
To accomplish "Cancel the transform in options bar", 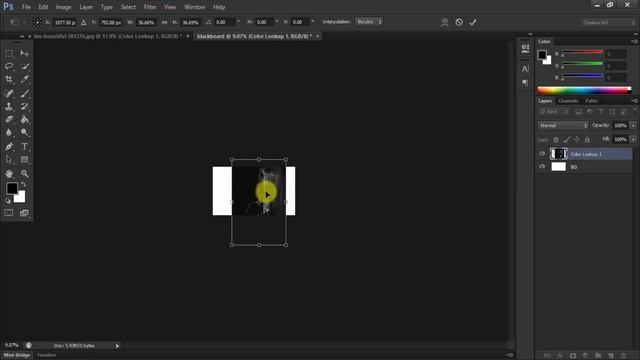I will [x=459, y=22].
